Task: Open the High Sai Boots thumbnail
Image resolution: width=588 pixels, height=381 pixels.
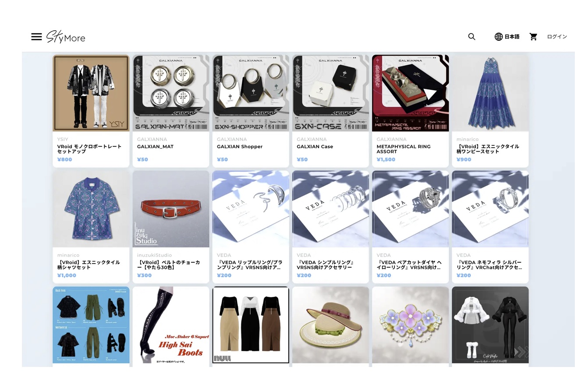Action: click(171, 325)
